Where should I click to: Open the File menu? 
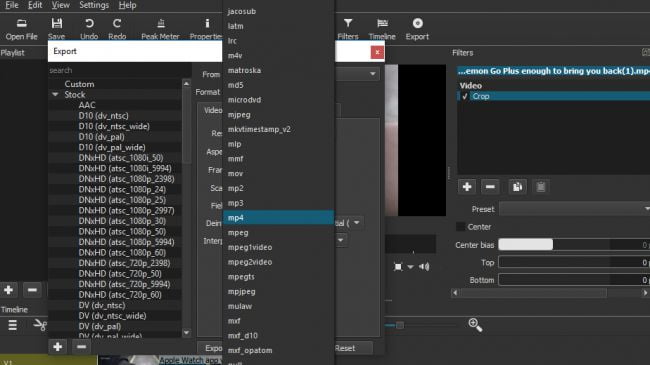pos(12,5)
